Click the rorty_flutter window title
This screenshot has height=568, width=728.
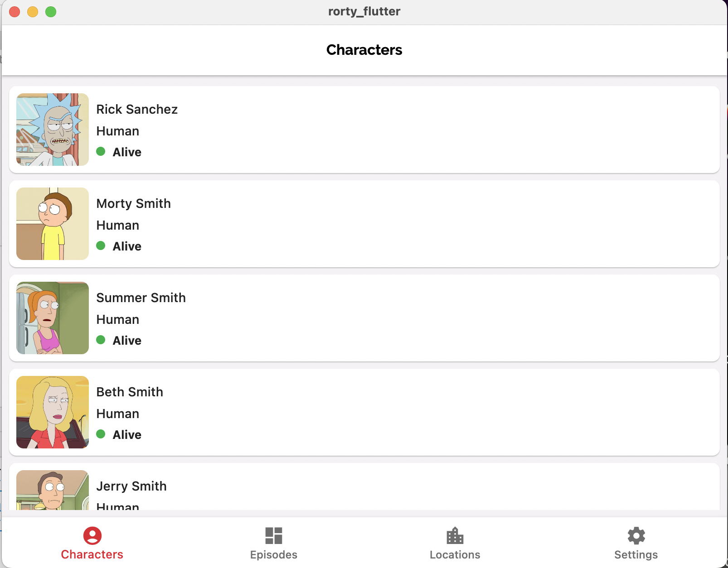tap(364, 11)
